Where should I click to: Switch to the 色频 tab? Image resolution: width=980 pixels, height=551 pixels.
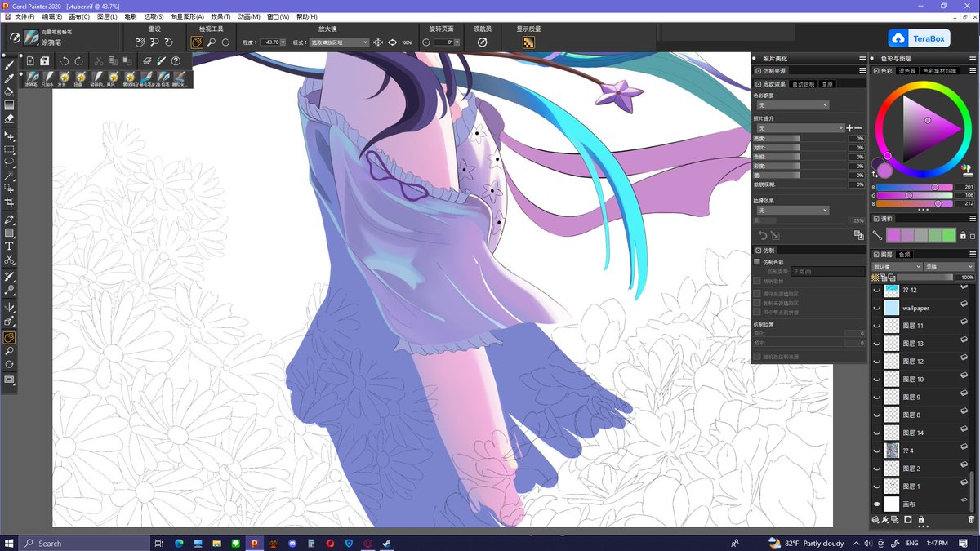[904, 255]
